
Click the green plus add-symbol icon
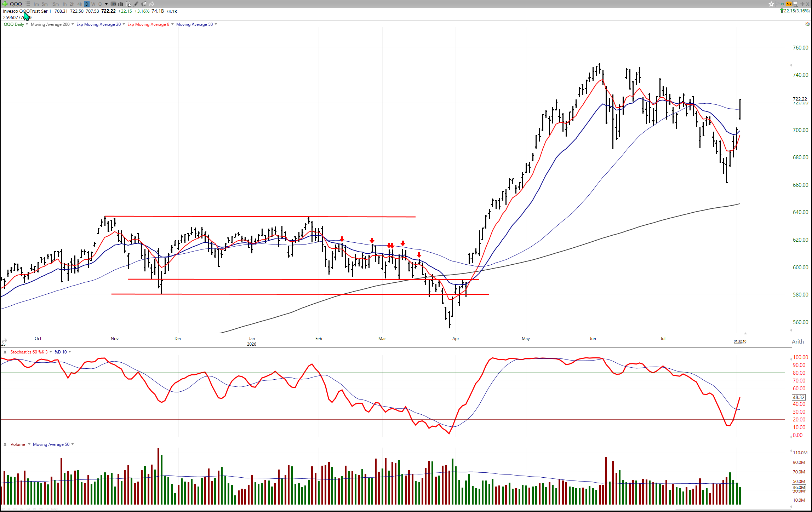click(5, 4)
